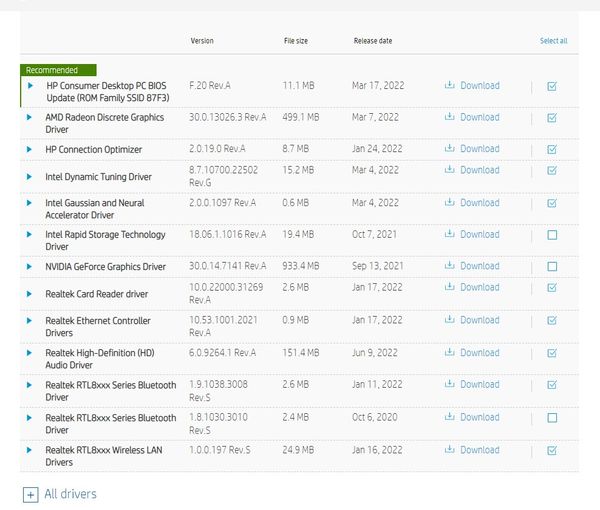Expand Intel Dynamic Tuning Driver row arrow
This screenshot has height=510, width=600.
(29, 176)
